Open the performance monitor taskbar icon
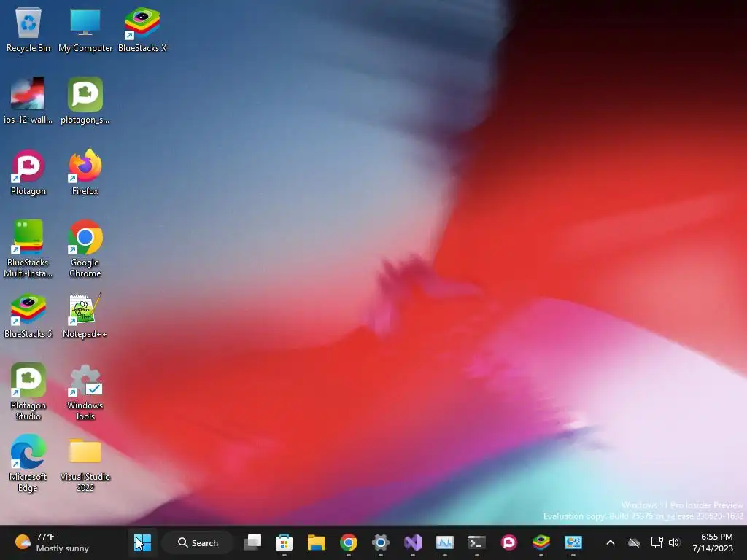The width and height of the screenshot is (747, 560). pos(445,542)
